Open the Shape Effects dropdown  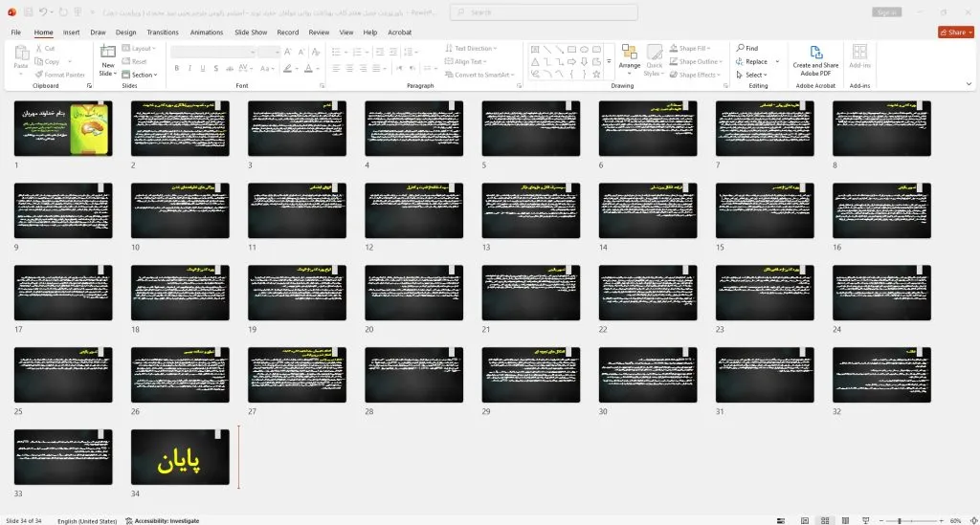(695, 75)
